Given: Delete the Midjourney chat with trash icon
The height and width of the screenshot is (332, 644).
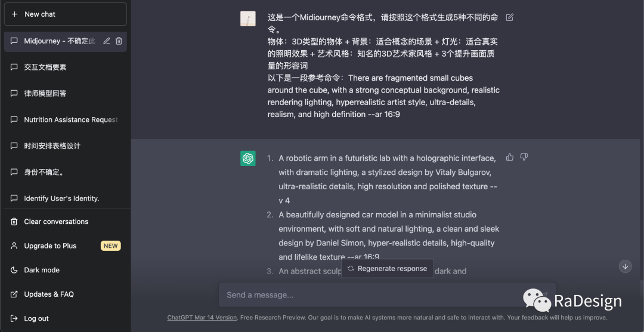Looking at the screenshot, I should [x=119, y=41].
